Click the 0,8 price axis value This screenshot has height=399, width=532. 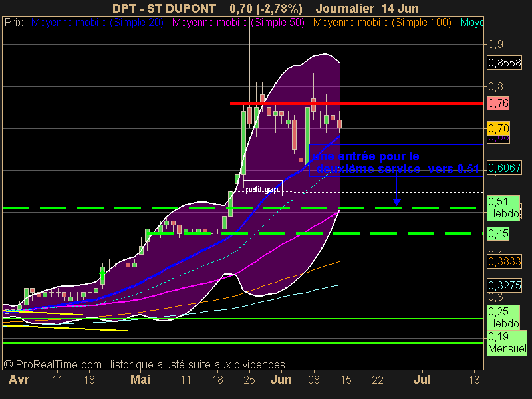click(495, 86)
